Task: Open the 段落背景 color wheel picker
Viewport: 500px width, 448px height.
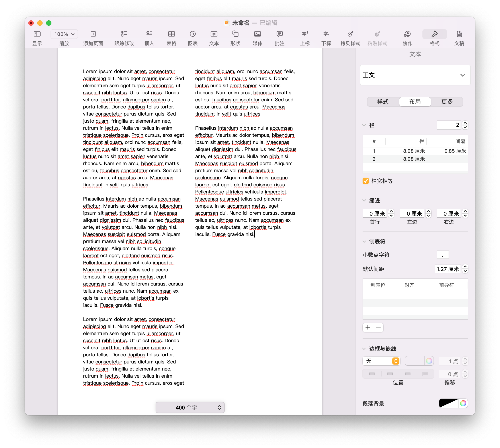Action: [463, 403]
